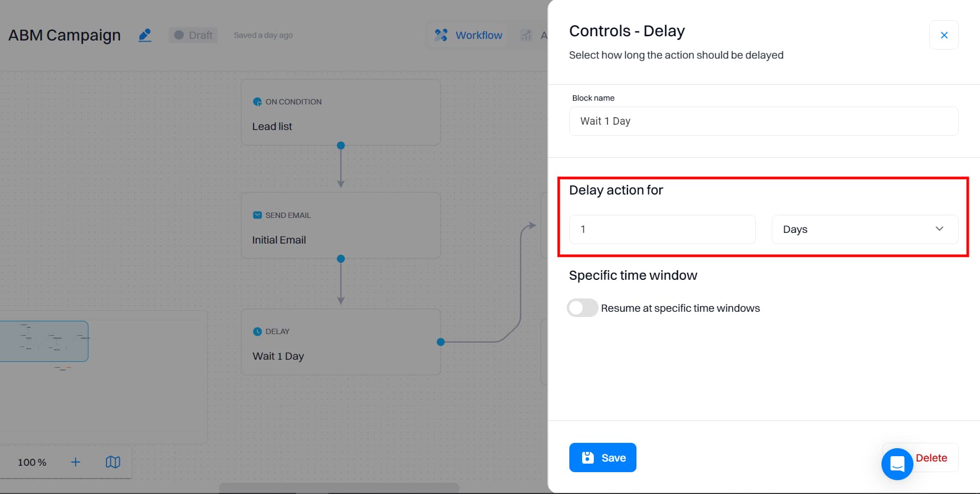The image size is (980, 494).
Task: Open the Days unit dropdown
Action: [x=864, y=229]
